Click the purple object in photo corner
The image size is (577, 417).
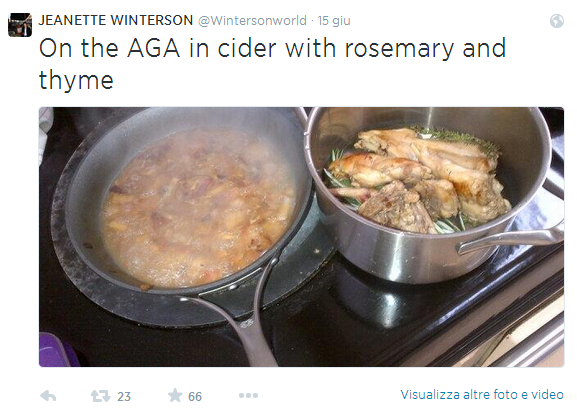coord(57,350)
